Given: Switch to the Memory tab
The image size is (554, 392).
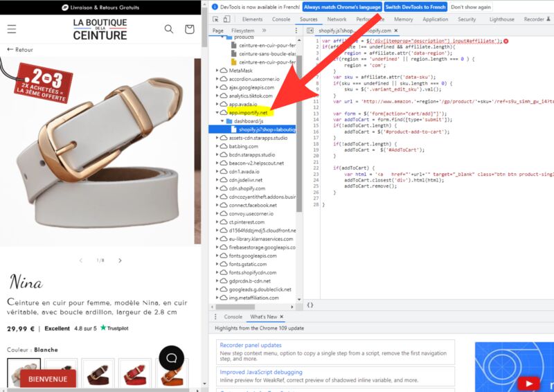Looking at the screenshot, I should [404, 19].
